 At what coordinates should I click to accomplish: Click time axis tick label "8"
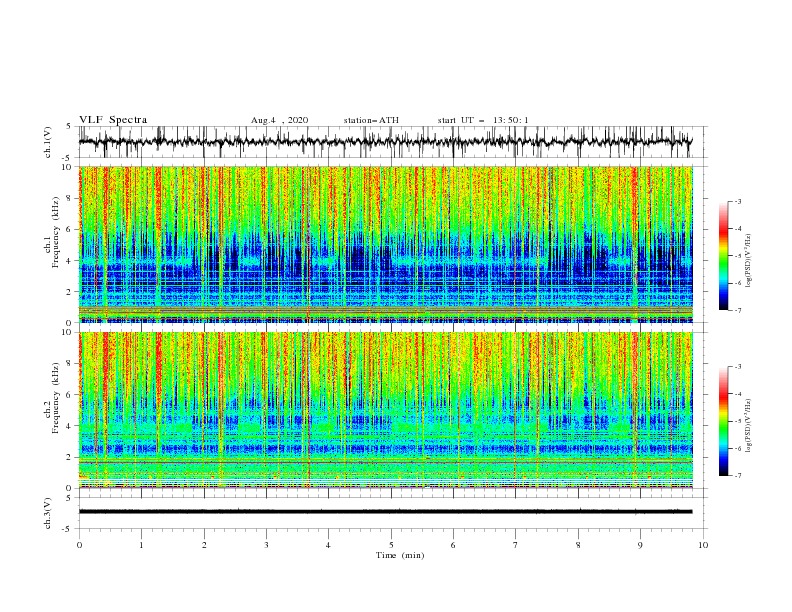pyautogui.click(x=578, y=545)
